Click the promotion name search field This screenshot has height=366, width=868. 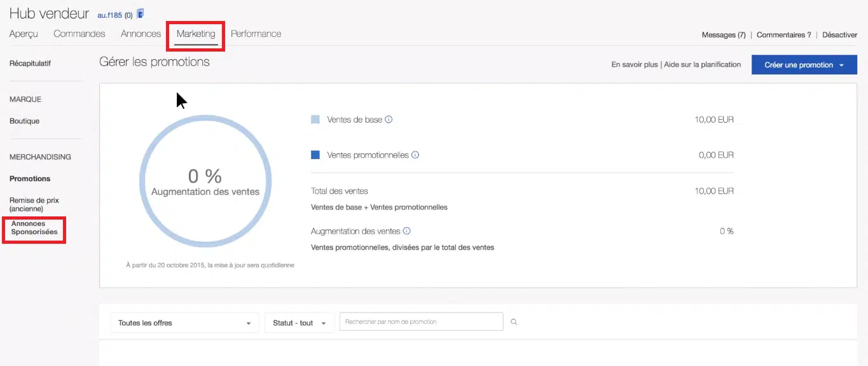(x=421, y=322)
